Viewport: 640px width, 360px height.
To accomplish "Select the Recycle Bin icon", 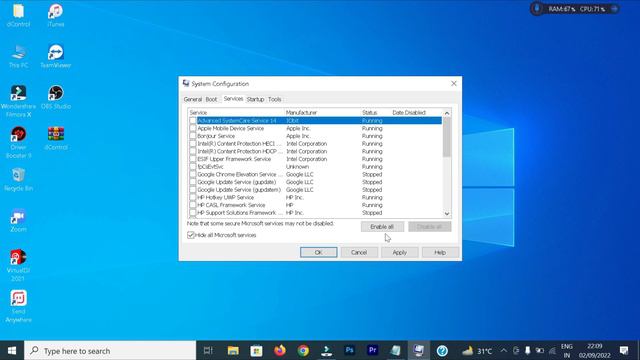I will 18,180.
